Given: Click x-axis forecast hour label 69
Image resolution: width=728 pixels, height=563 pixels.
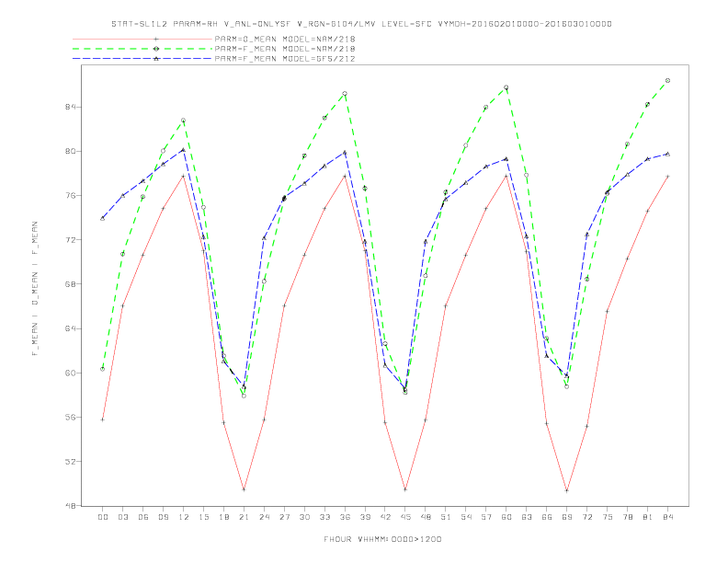Looking at the screenshot, I should [567, 517].
